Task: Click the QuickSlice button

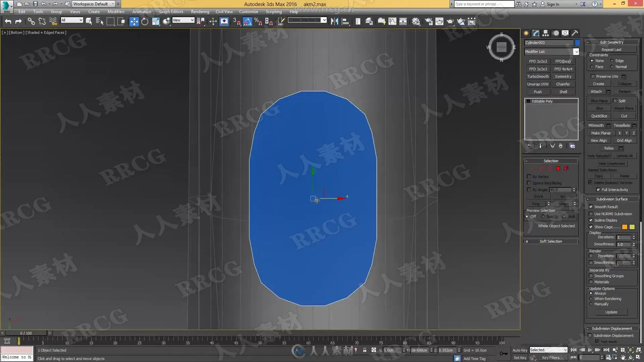Action: click(599, 116)
